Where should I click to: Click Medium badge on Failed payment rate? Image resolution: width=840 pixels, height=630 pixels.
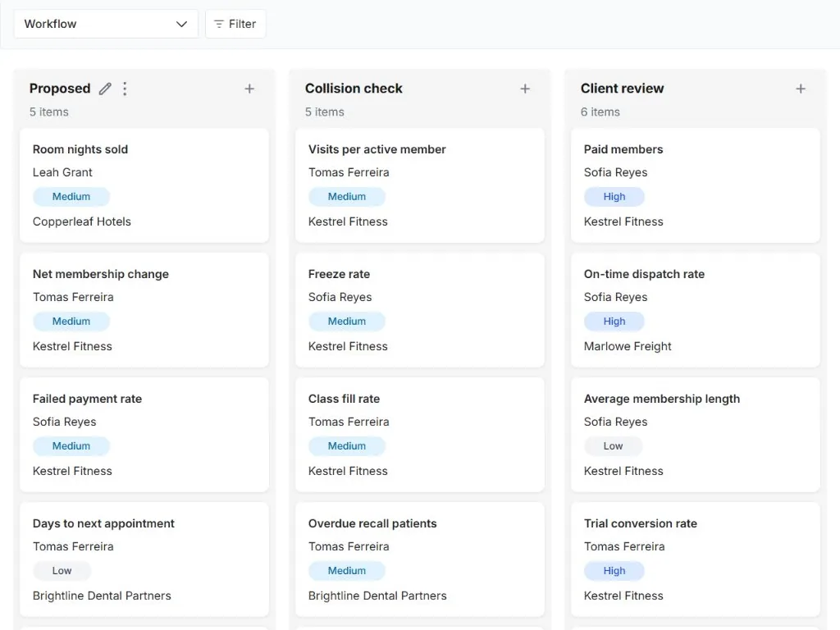(71, 446)
